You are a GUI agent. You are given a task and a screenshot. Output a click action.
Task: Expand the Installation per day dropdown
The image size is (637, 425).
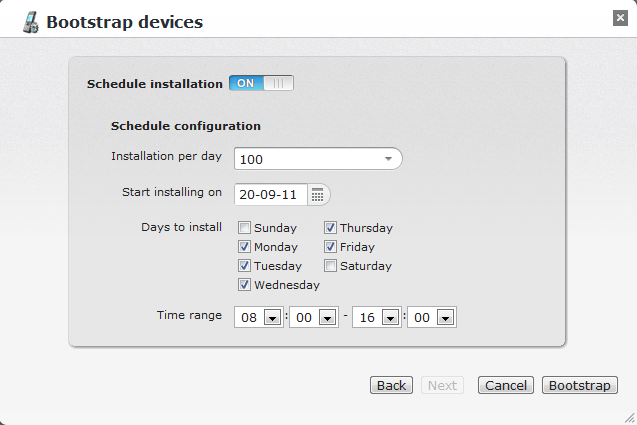click(387, 159)
